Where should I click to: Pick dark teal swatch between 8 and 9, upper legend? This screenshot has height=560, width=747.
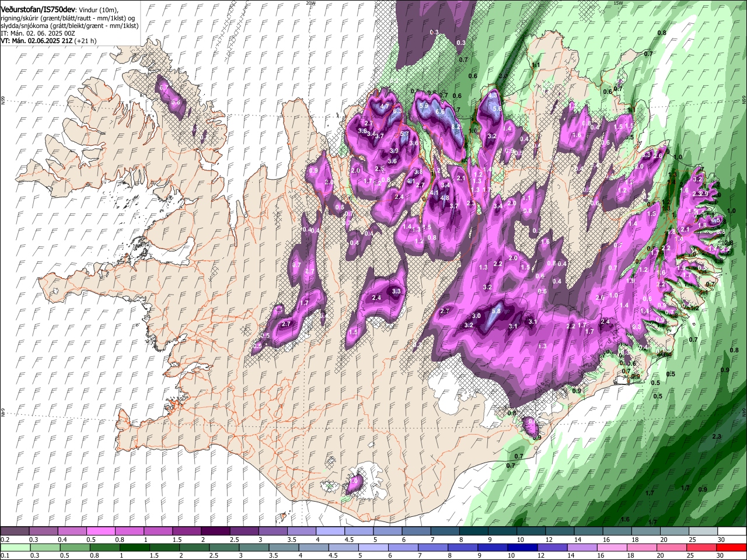click(x=473, y=531)
